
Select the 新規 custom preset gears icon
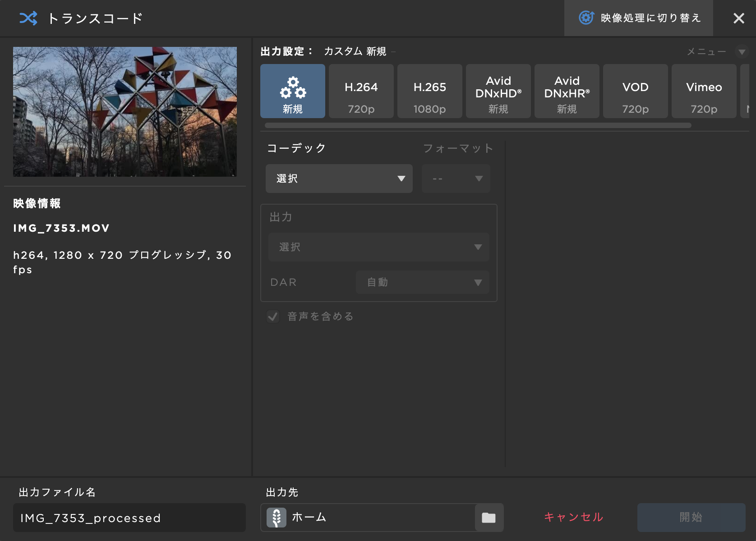click(x=293, y=87)
